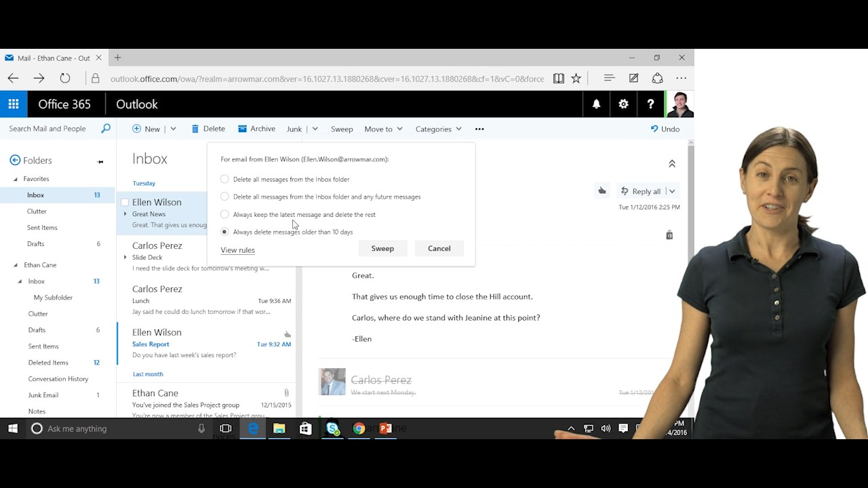Open Sent Items under Favorites
The width and height of the screenshot is (868, 488).
[42, 228]
